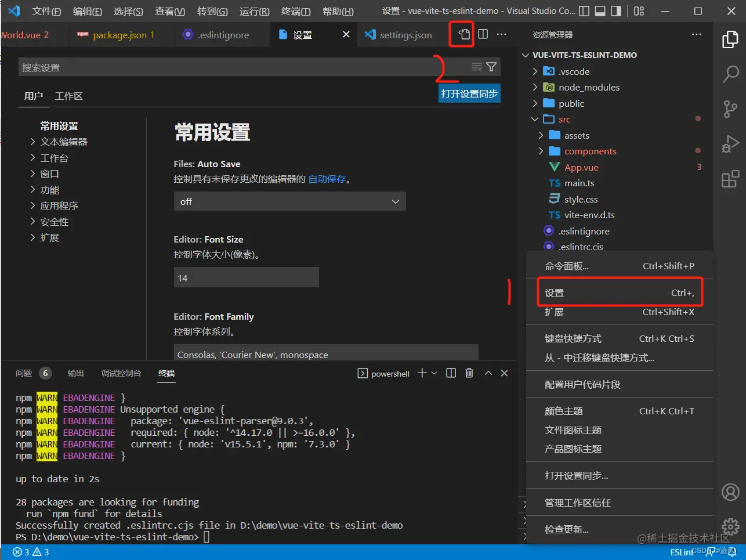Switch to 工作区 settings tab

(x=68, y=96)
